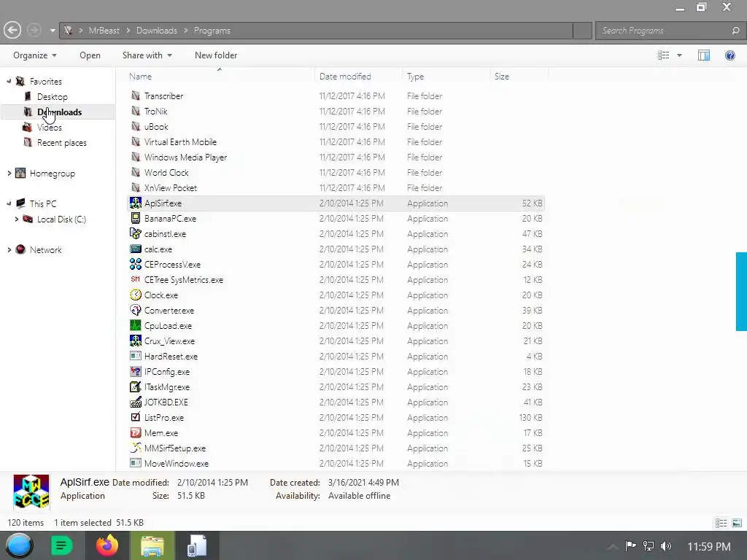The width and height of the screenshot is (747, 560).
Task: Open the Share with dropdown
Action: point(147,55)
